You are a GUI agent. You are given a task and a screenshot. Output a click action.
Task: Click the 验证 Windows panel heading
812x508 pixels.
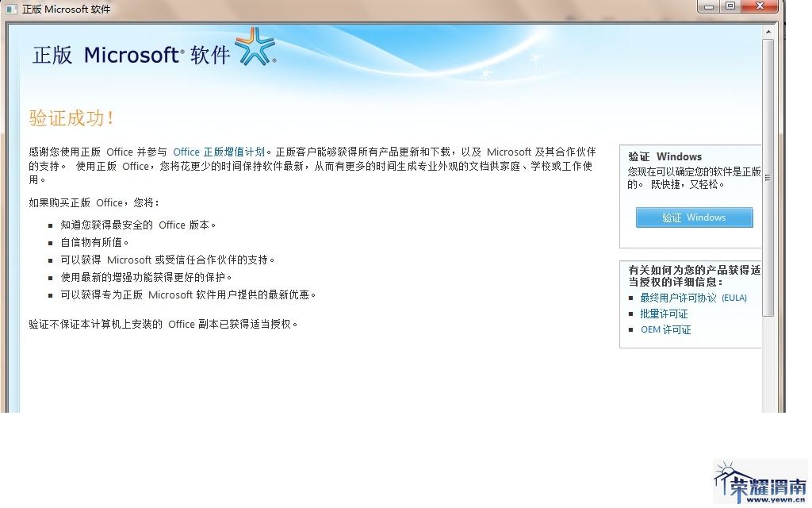click(665, 156)
